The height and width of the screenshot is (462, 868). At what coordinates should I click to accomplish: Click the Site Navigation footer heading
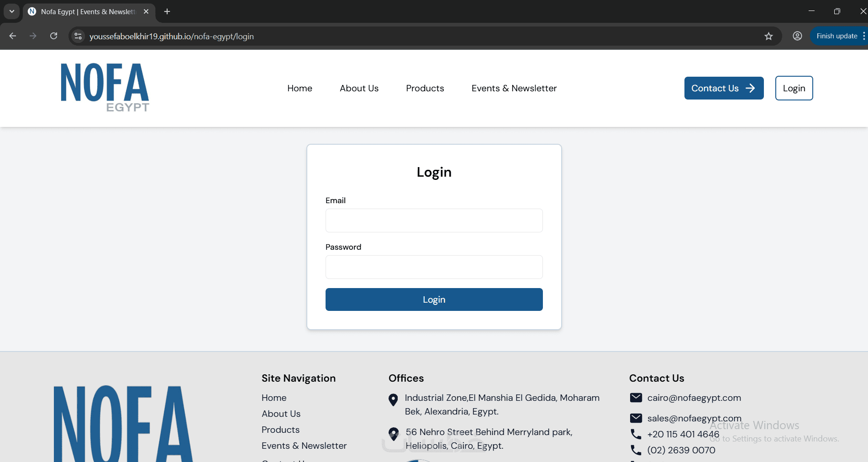pyautogui.click(x=299, y=378)
